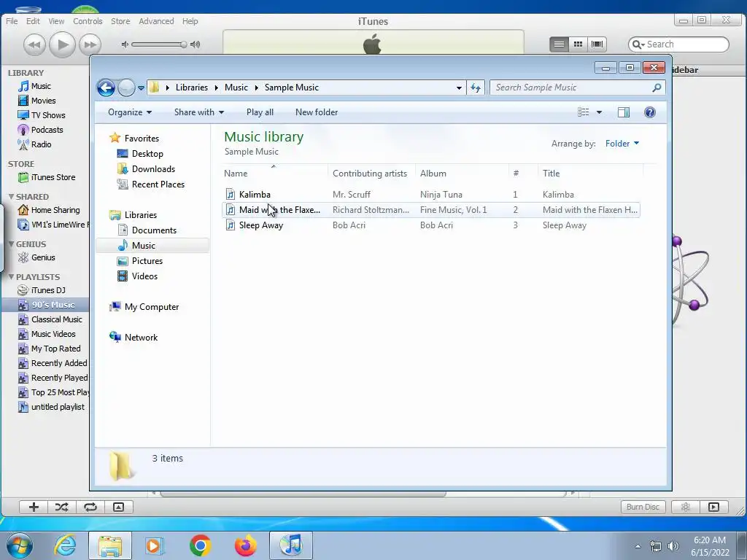Open the iTunes Controls menu
Viewport: 747px width, 560px height.
pyautogui.click(x=88, y=21)
